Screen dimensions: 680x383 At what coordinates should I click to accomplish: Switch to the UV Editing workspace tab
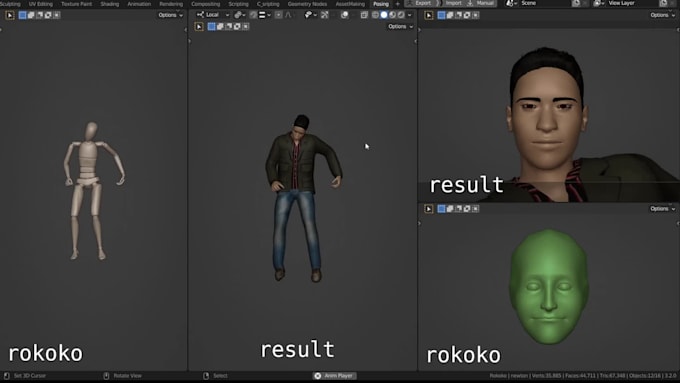pos(41,4)
